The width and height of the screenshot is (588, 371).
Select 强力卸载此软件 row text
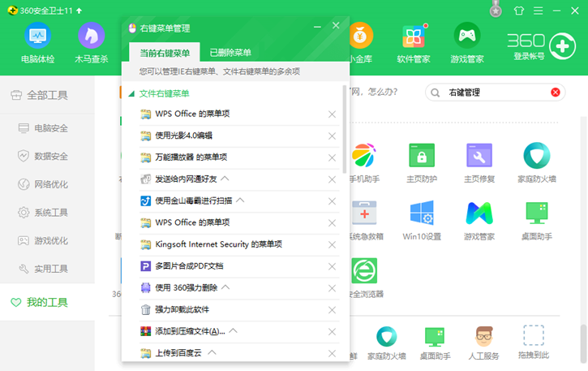(182, 310)
